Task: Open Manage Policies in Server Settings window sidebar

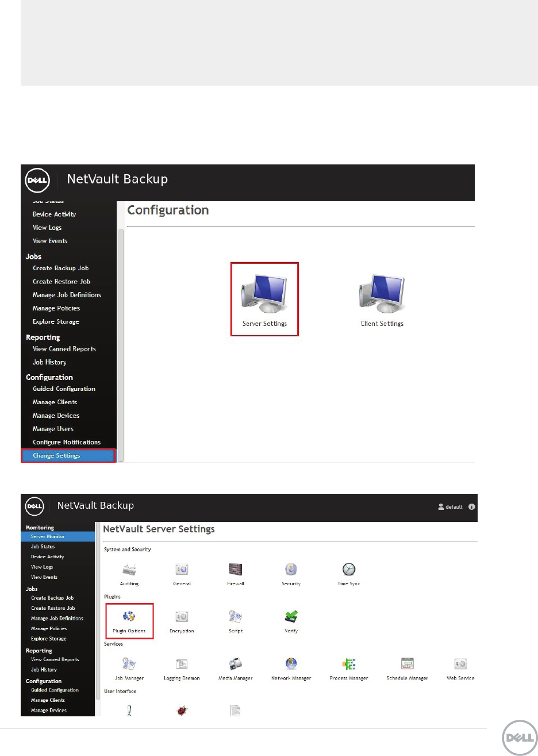Action: click(49, 628)
